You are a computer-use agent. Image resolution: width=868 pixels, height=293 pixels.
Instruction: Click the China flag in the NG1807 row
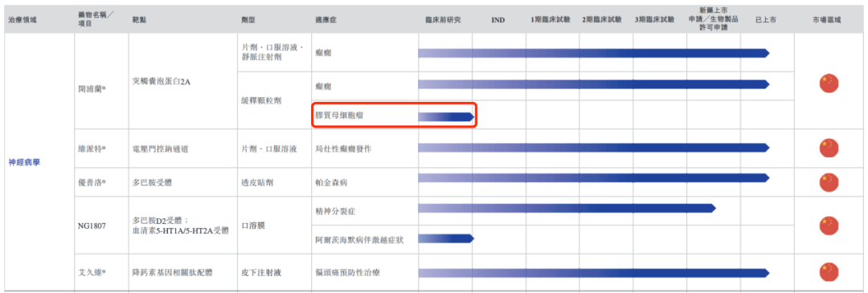pyautogui.click(x=829, y=225)
